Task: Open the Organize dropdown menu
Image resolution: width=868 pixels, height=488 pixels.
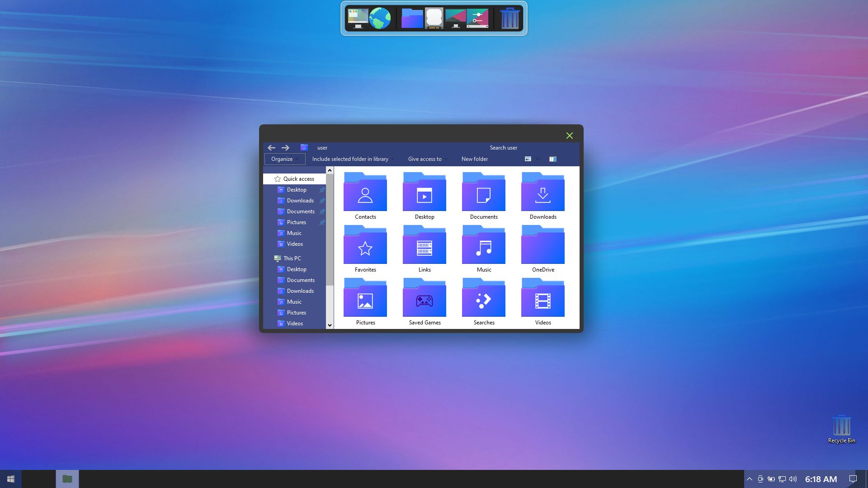Action: coord(284,159)
